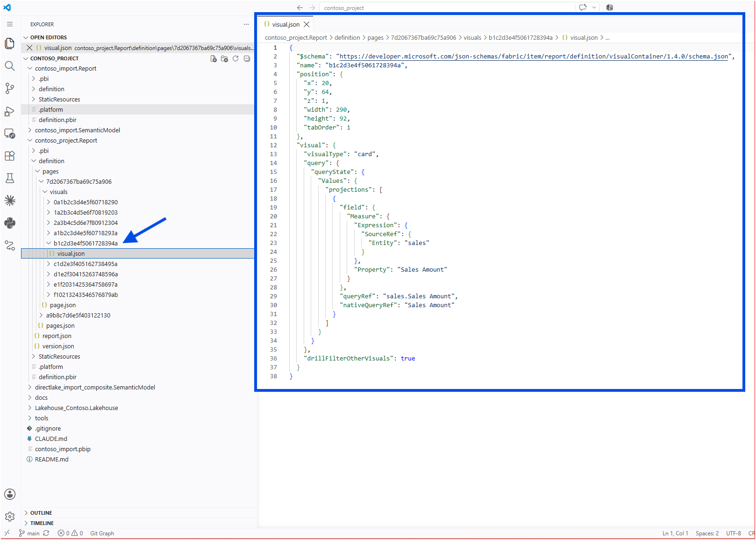This screenshot has width=756, height=540.
Task: Open Run and Debug view icon
Action: [10, 111]
